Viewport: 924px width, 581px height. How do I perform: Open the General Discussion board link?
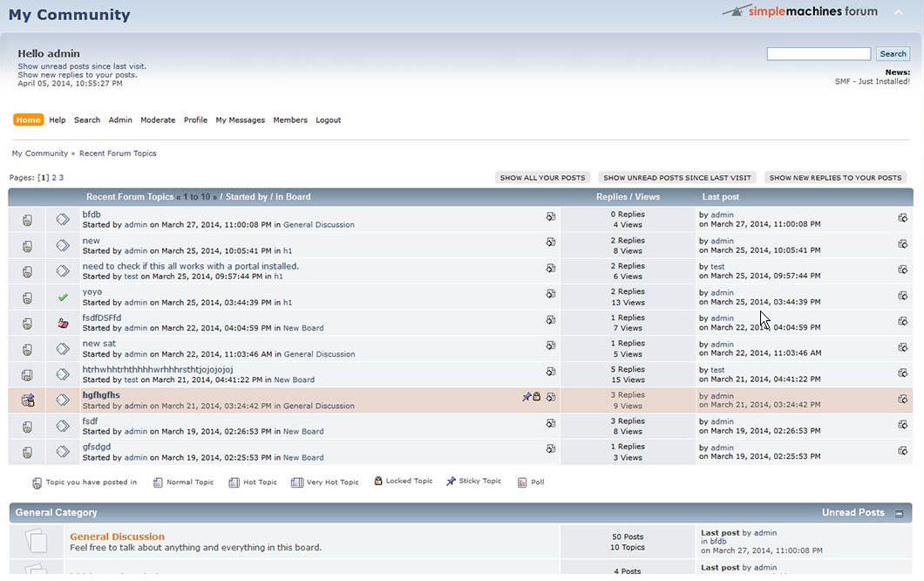point(118,537)
